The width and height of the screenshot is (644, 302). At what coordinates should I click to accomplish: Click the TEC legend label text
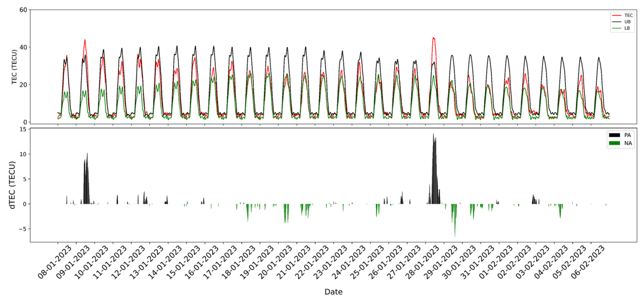tap(629, 15)
